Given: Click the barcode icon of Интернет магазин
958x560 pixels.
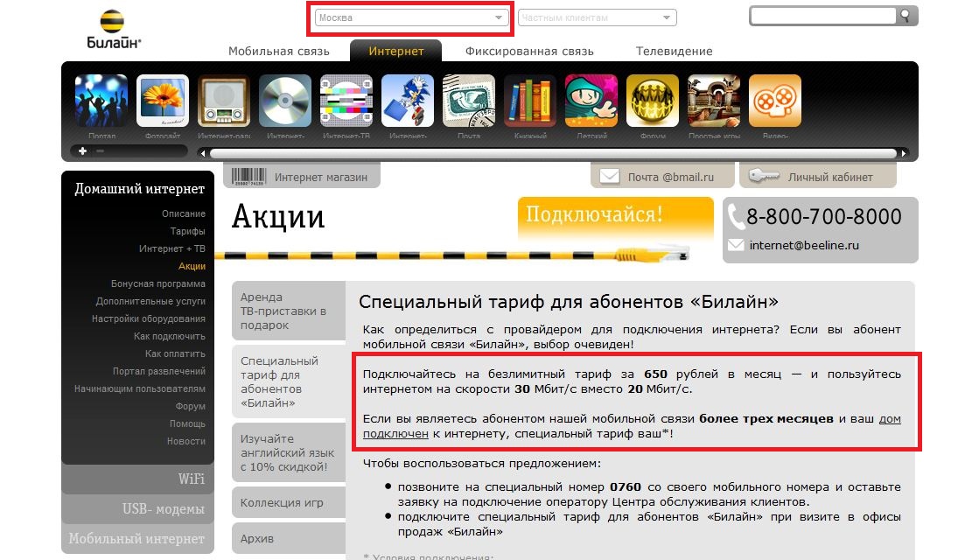Looking at the screenshot, I should point(248,177).
